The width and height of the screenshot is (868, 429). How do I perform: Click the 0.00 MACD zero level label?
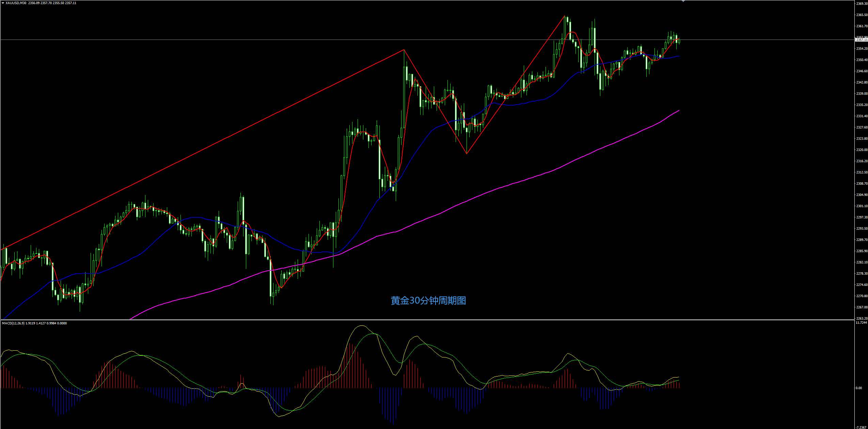[859, 388]
